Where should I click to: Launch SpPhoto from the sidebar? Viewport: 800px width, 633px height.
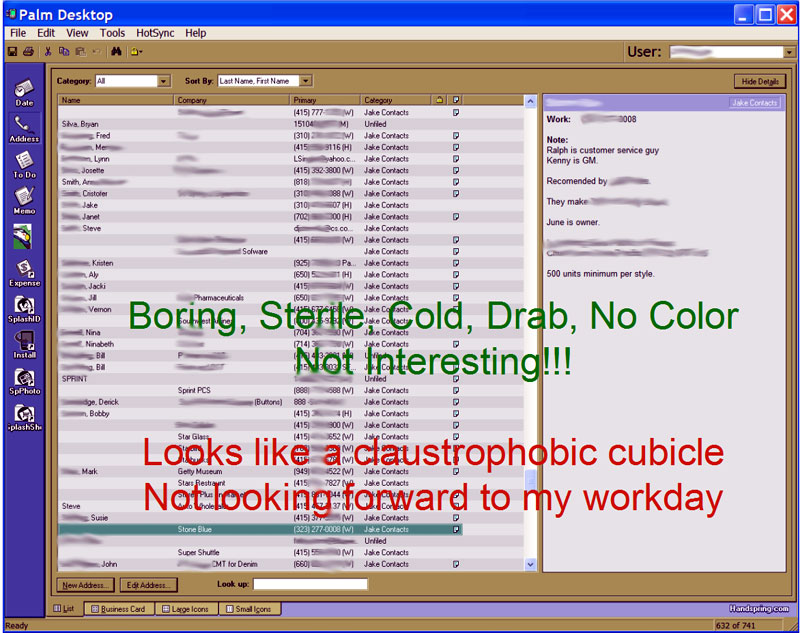point(24,382)
